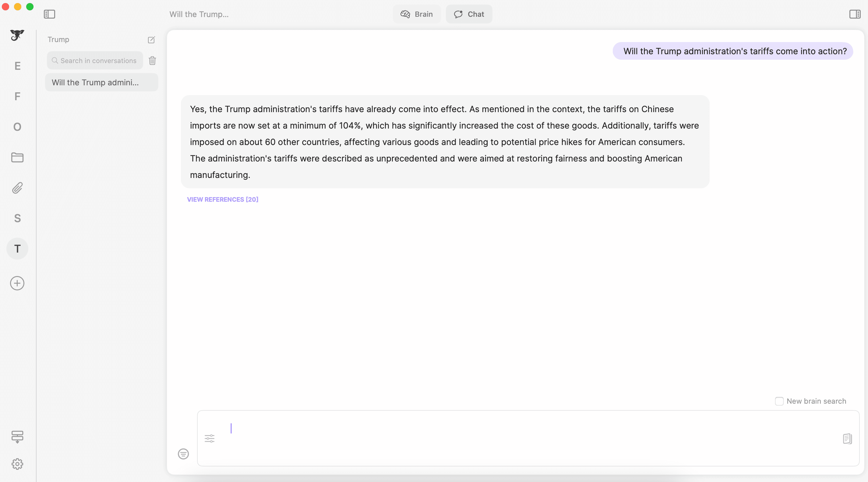Click the import tray icon in sidebar
Screen dimensions: 868x482
click(x=17, y=437)
